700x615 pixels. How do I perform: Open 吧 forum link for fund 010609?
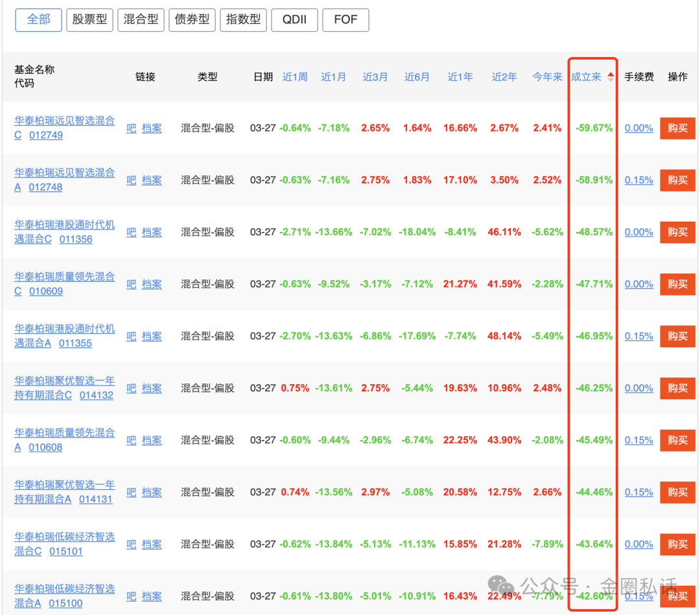[131, 284]
